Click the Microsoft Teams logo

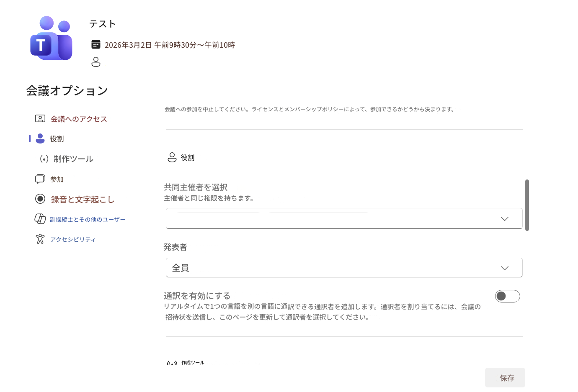pos(51,38)
